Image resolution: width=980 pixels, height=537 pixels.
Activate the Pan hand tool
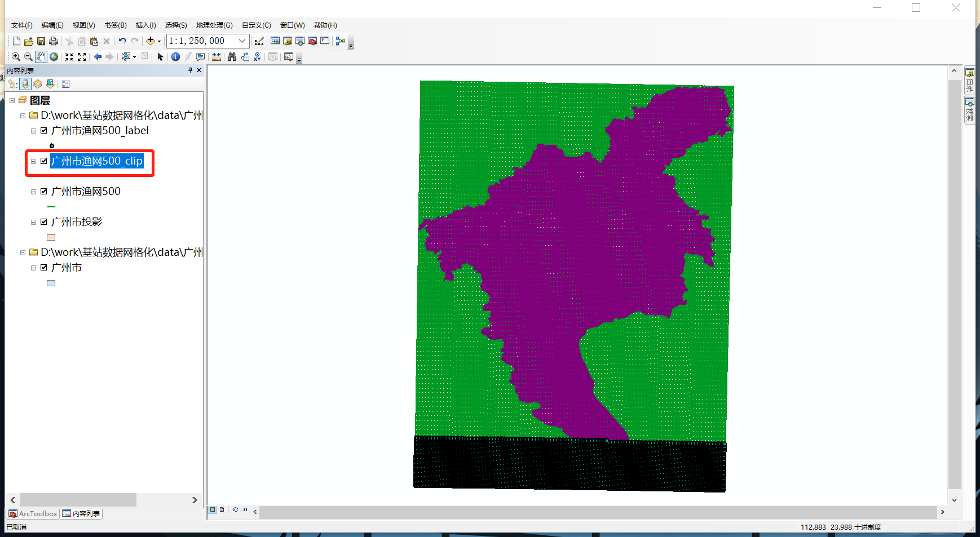click(41, 57)
